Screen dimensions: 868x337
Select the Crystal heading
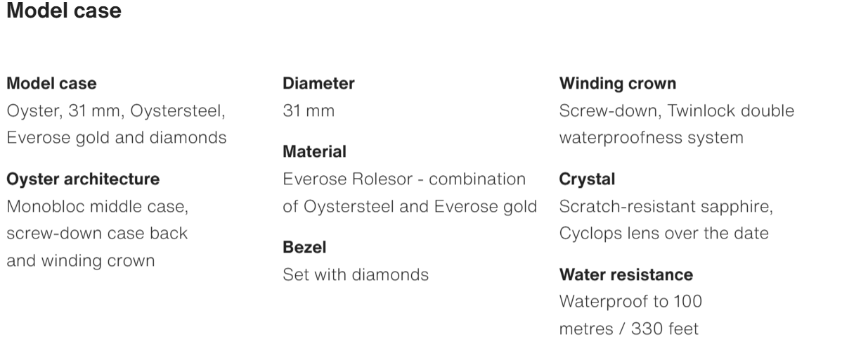tap(587, 179)
